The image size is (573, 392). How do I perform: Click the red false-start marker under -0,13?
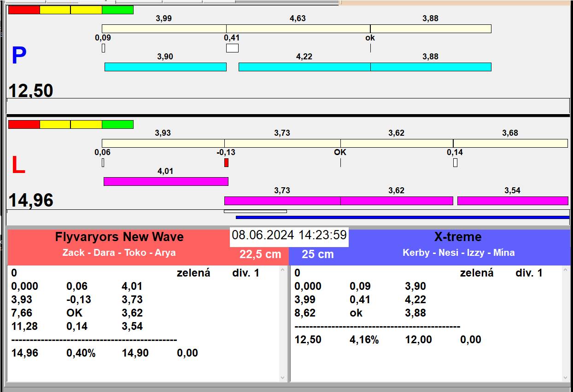[226, 162]
